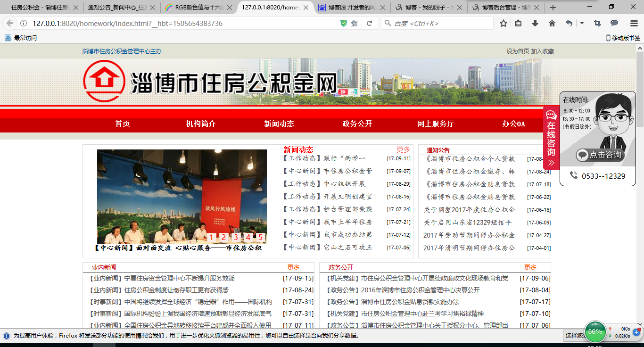The width and height of the screenshot is (644, 347).
Task: Open 政务公开 navigation item
Action: (357, 124)
